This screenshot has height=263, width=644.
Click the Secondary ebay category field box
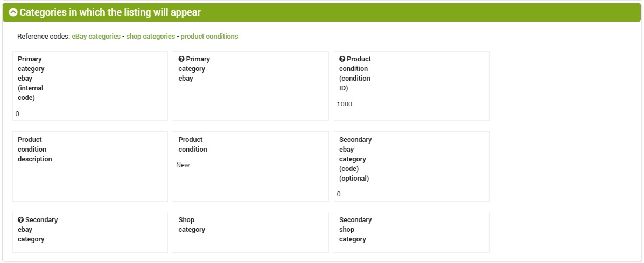click(90, 232)
